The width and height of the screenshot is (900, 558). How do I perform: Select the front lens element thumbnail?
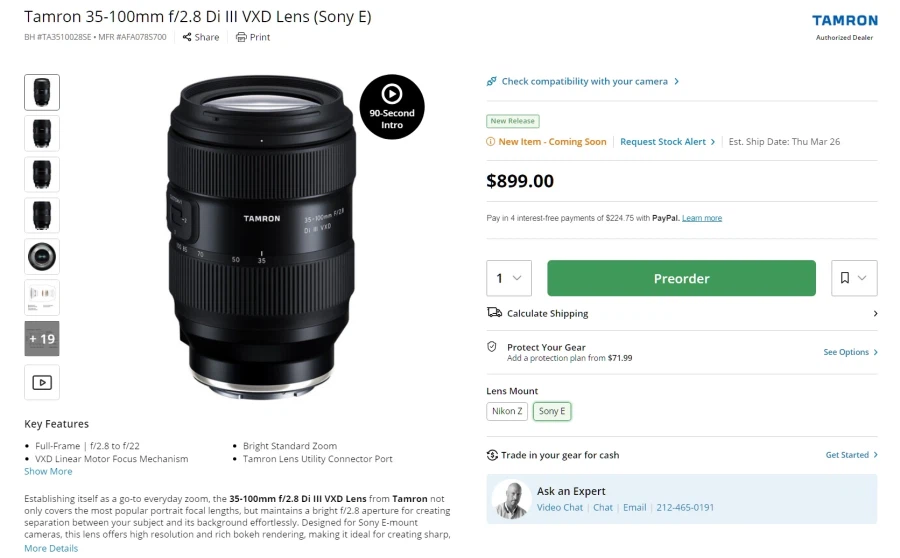coord(42,257)
